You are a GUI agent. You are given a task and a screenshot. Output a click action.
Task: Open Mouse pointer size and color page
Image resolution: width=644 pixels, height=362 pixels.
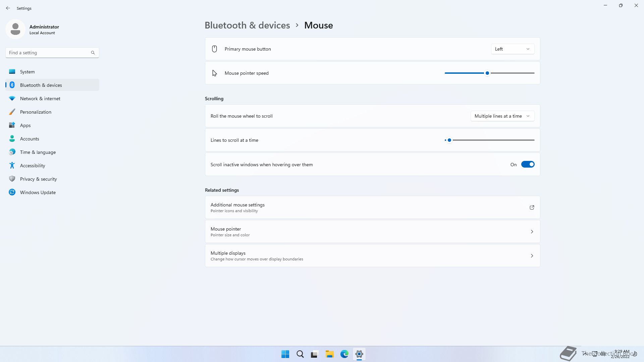click(372, 232)
